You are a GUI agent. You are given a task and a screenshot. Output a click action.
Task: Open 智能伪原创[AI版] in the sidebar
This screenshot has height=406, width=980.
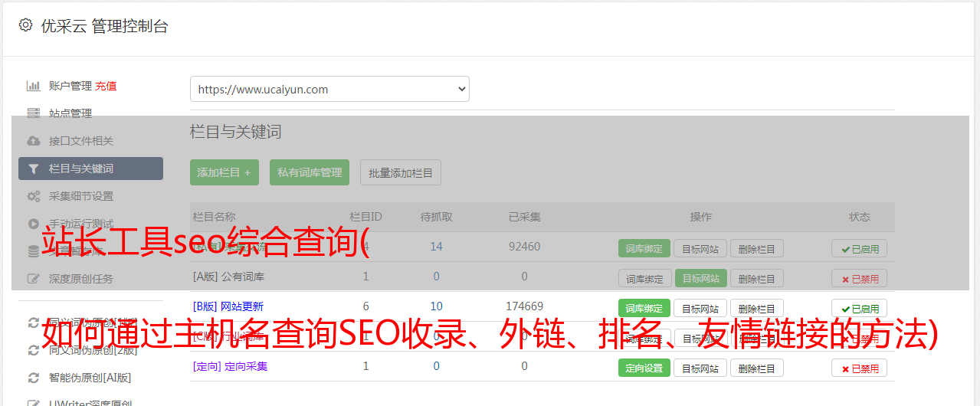(x=90, y=378)
